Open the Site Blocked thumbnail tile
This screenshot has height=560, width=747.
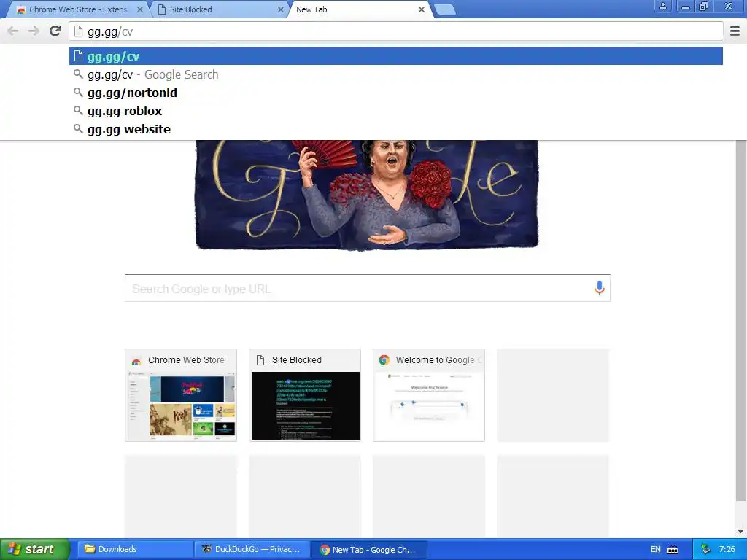(305, 395)
